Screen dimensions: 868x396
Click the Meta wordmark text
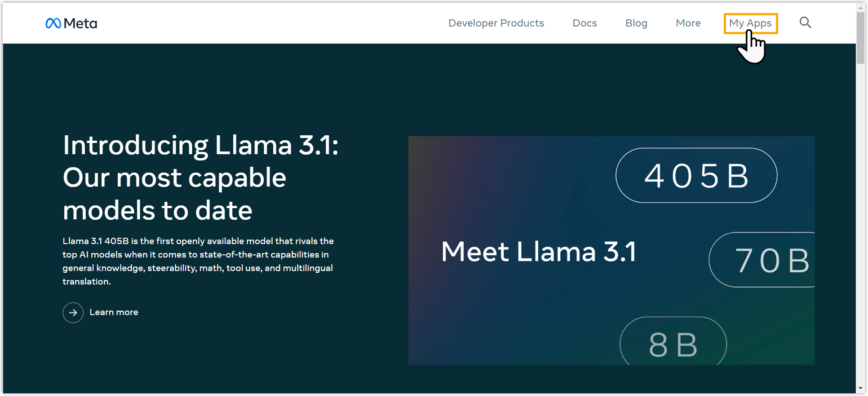point(80,23)
